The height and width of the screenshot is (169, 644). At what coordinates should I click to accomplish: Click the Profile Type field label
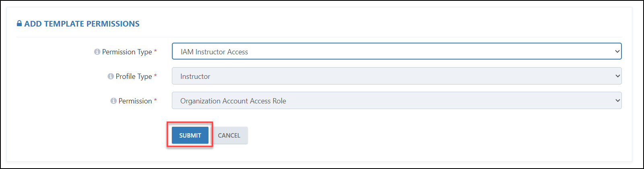(134, 76)
